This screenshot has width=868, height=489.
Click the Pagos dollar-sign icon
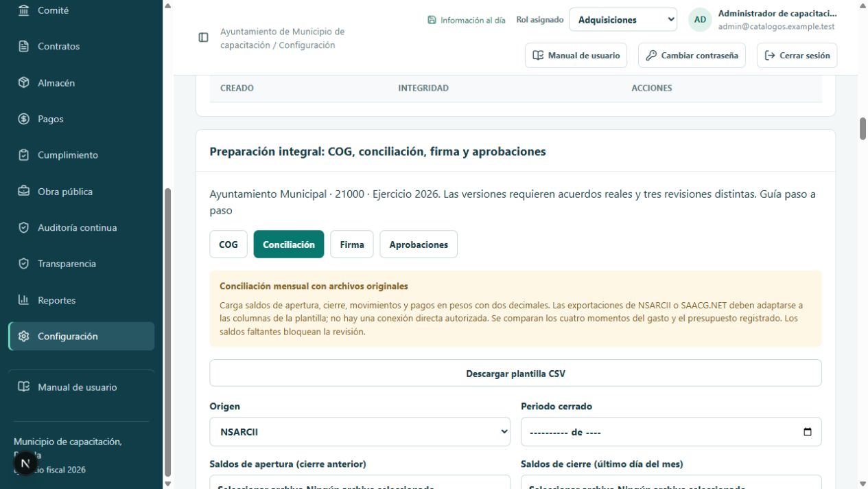tap(24, 119)
